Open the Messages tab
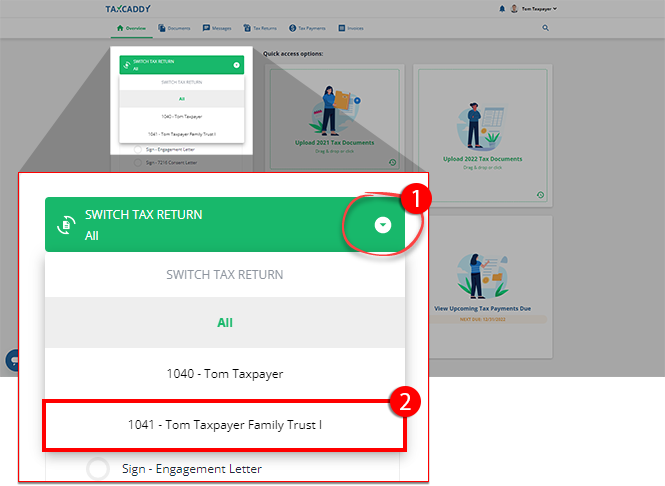Viewport: 665px width, 486px height. pyautogui.click(x=217, y=28)
